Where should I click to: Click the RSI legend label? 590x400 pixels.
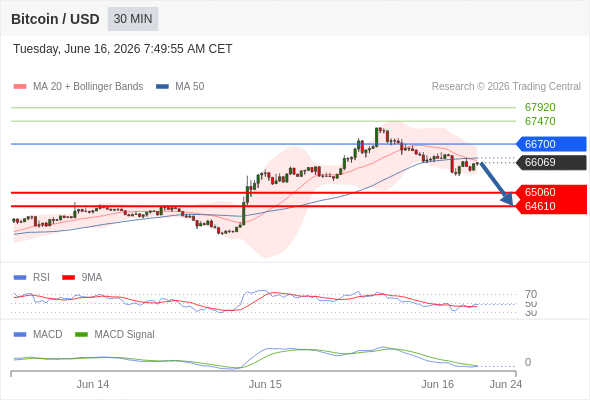tap(41, 277)
